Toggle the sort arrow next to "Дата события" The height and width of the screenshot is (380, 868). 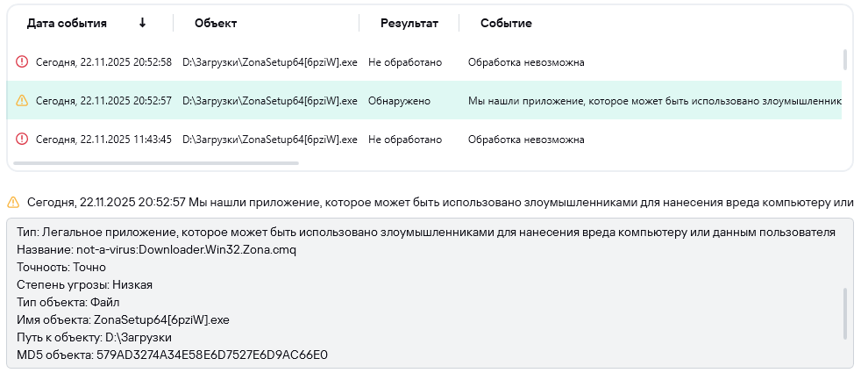142,23
